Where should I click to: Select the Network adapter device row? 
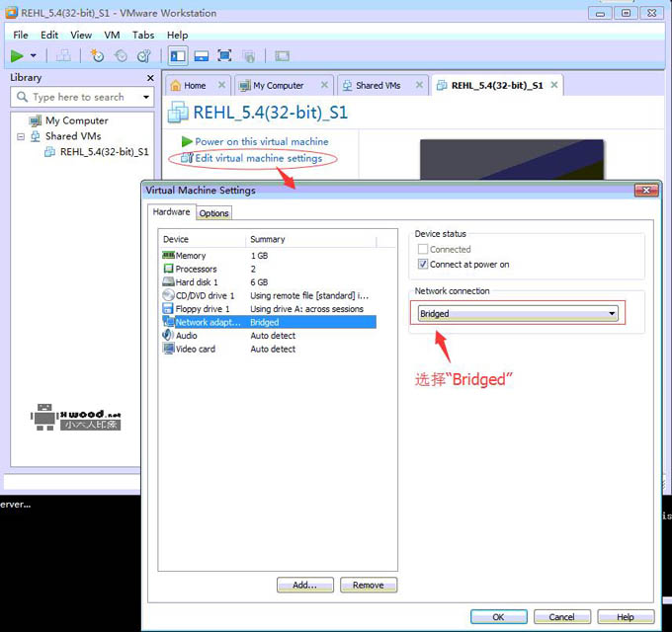[x=269, y=322]
